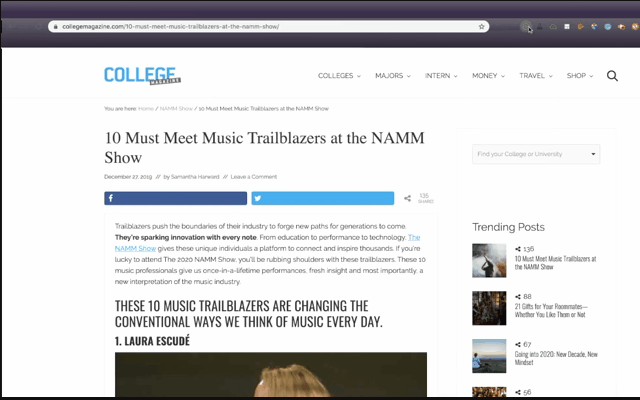Click the browser address bar URL

[x=171, y=27]
